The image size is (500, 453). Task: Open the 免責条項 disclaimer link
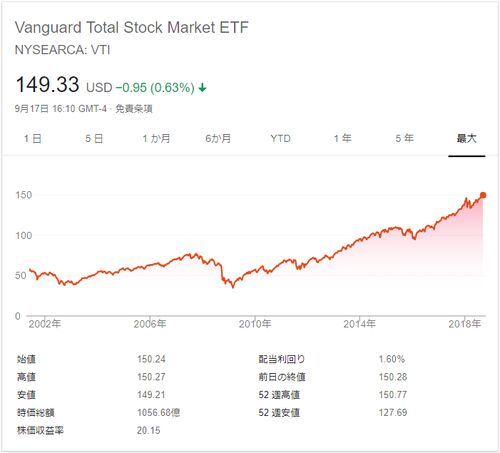[134, 109]
